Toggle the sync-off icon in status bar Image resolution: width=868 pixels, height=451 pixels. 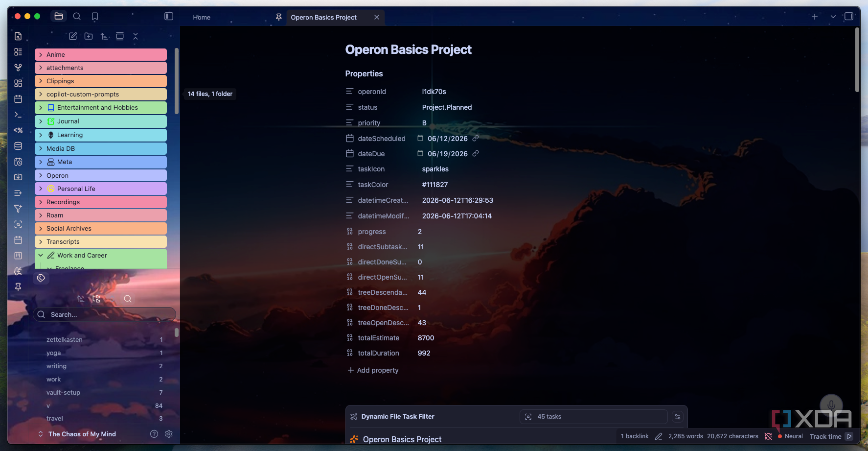click(768, 436)
